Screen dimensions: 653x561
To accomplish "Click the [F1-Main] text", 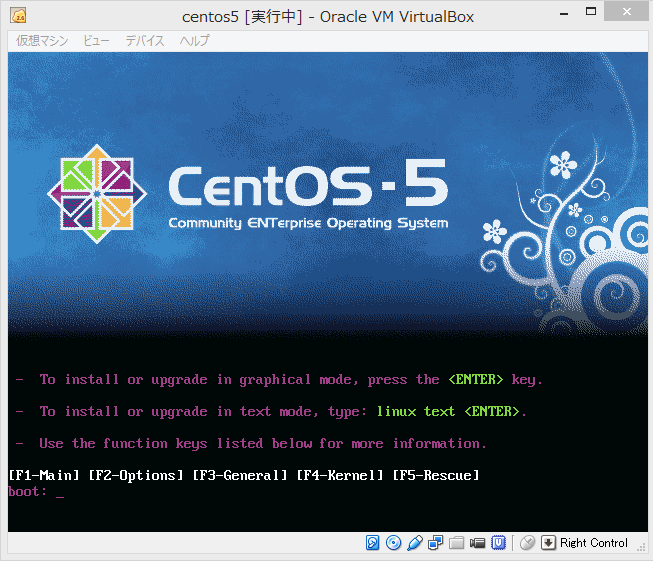I will point(44,475).
